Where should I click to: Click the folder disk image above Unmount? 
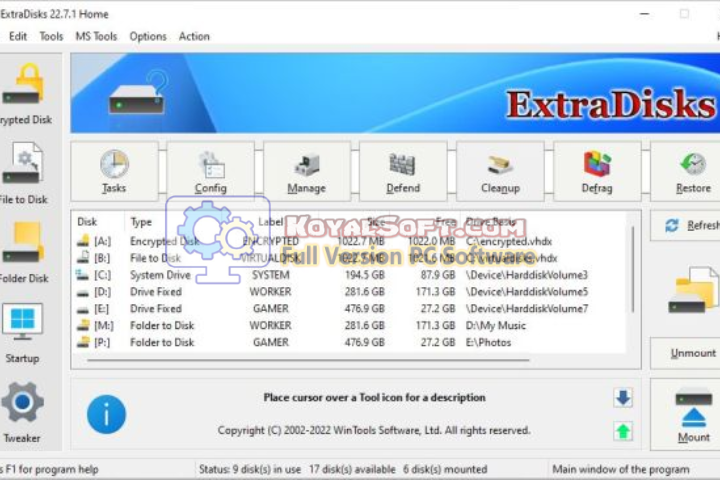pyautogui.click(x=693, y=289)
